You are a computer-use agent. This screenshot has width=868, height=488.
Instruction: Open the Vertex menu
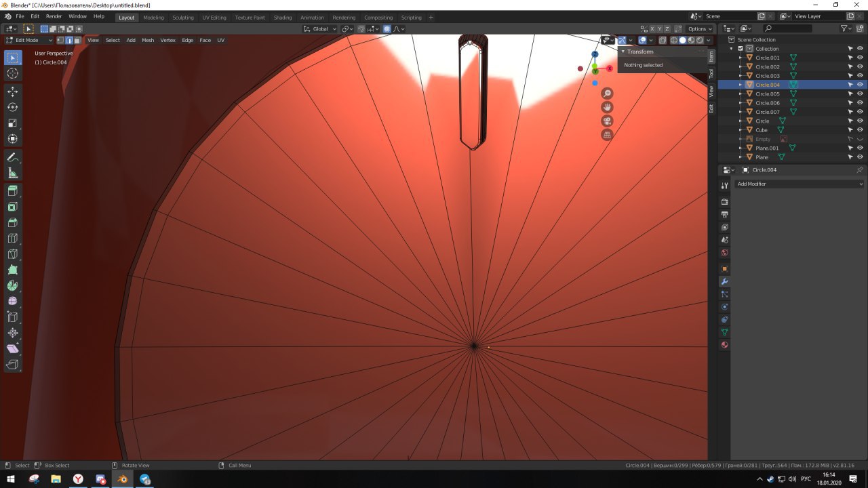tap(167, 40)
